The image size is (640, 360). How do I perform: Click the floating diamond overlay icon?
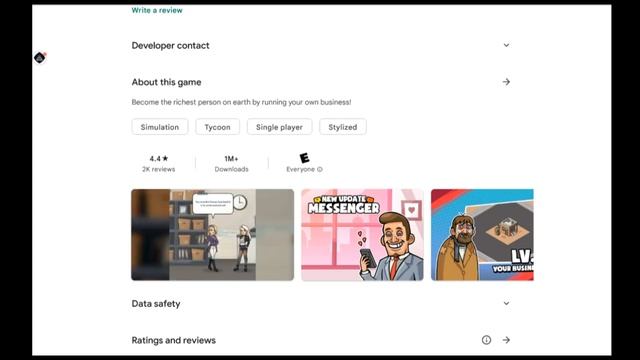click(x=40, y=58)
